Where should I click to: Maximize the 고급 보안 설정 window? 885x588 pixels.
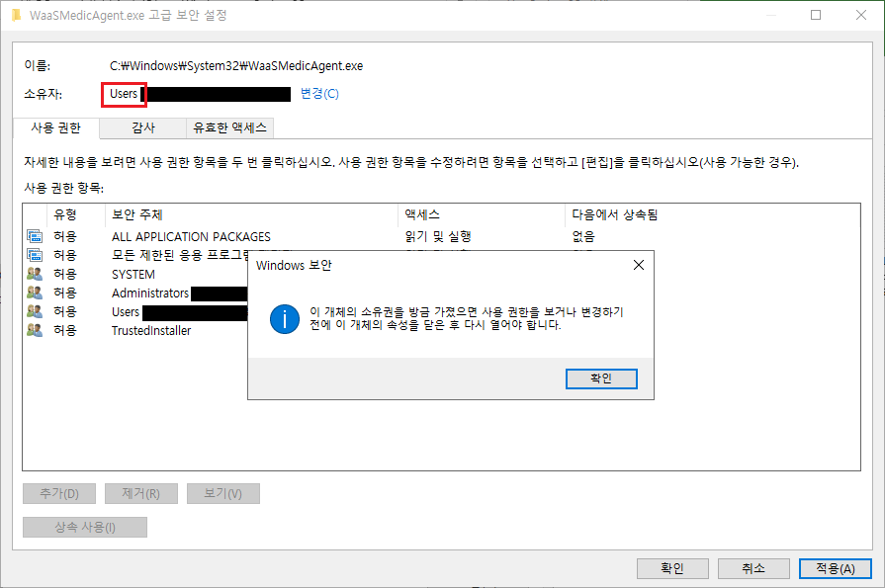tap(816, 15)
